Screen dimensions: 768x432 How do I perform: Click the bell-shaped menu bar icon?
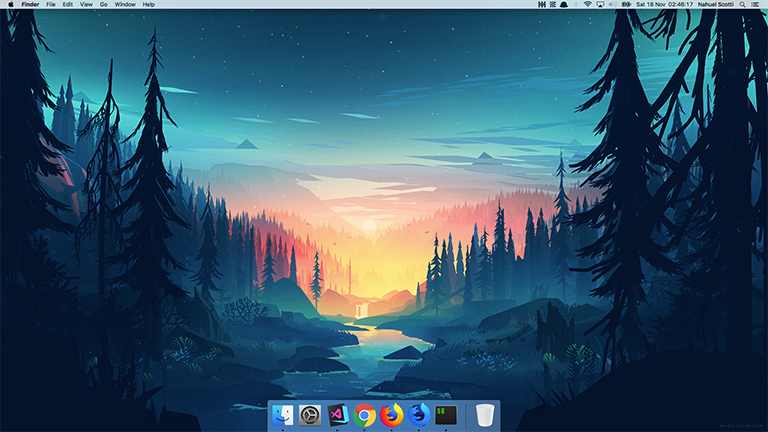(564, 4)
